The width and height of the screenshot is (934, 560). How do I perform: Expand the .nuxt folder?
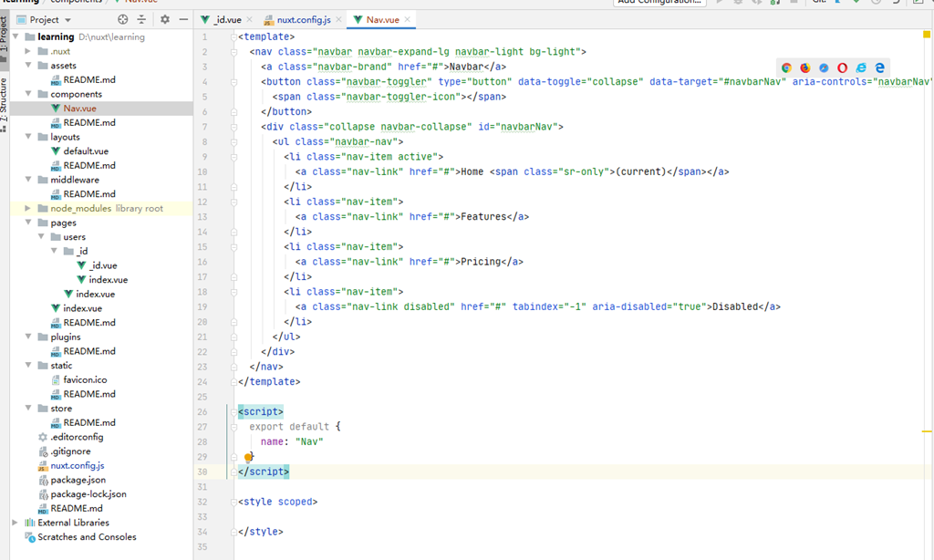click(x=27, y=51)
